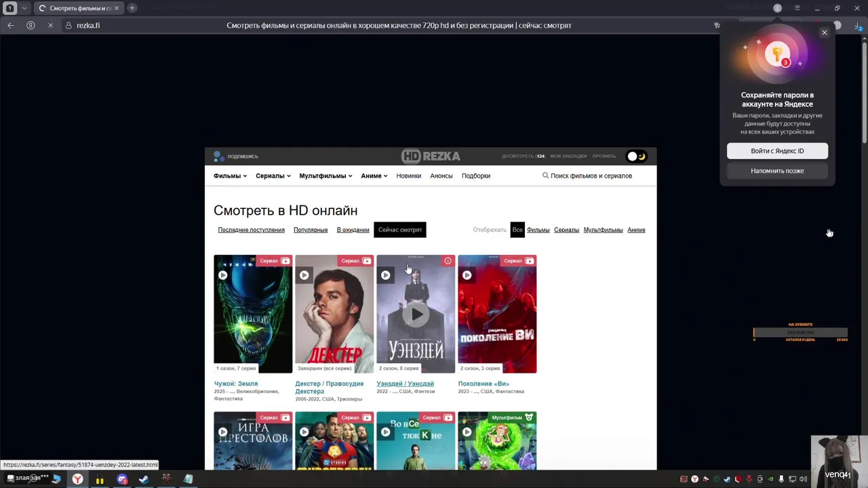The width and height of the screenshot is (868, 488).
Task: Click play icon on Декстер poster
Action: click(x=304, y=275)
